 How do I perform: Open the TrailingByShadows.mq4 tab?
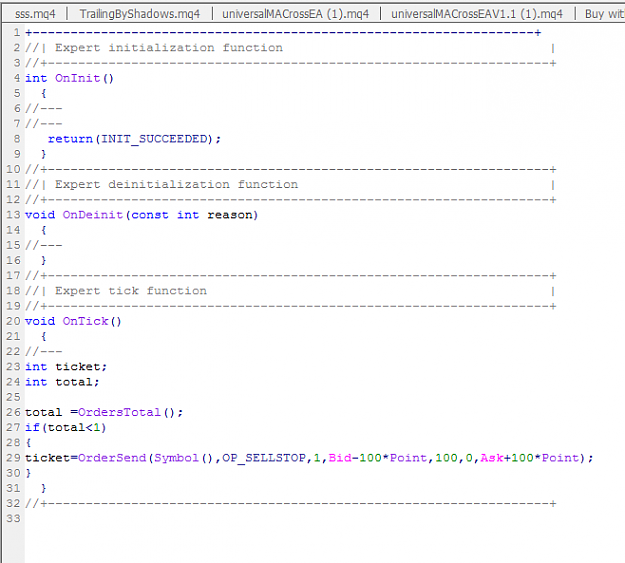(x=140, y=14)
